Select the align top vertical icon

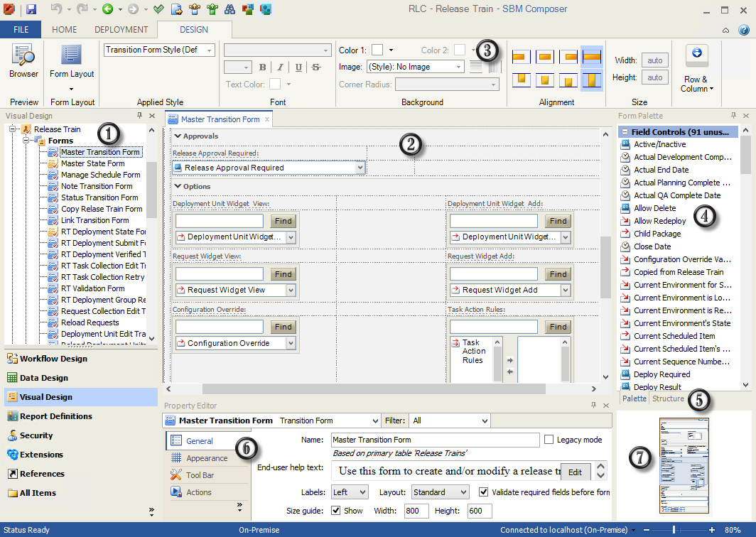[x=522, y=80]
